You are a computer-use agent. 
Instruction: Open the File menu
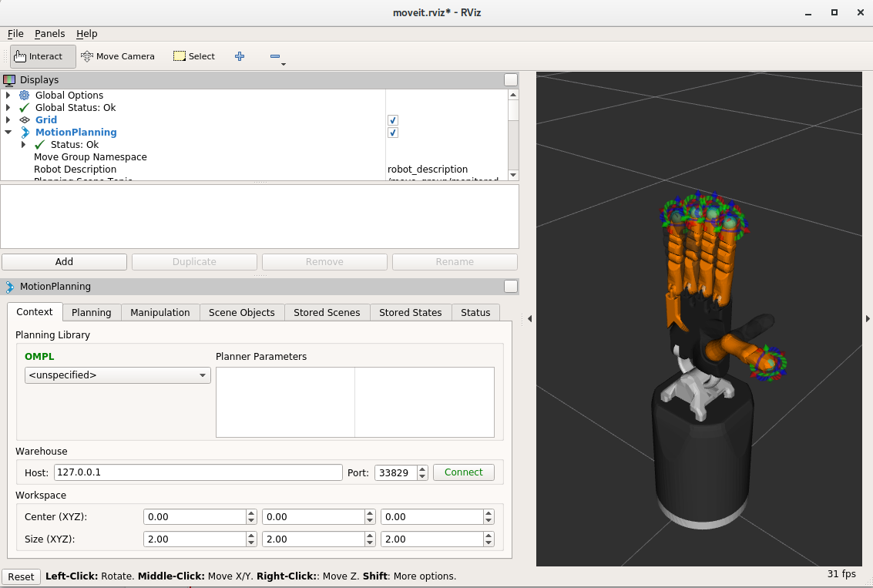pyautogui.click(x=15, y=33)
